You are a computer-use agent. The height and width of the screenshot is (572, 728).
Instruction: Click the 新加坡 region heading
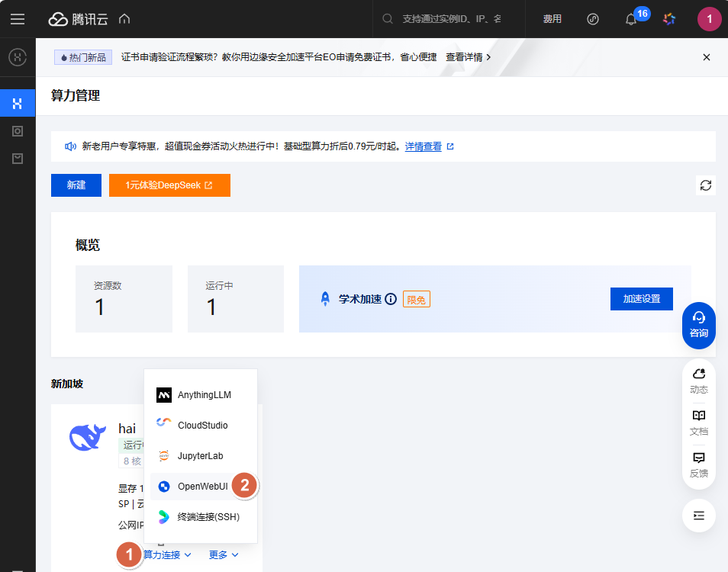click(67, 384)
